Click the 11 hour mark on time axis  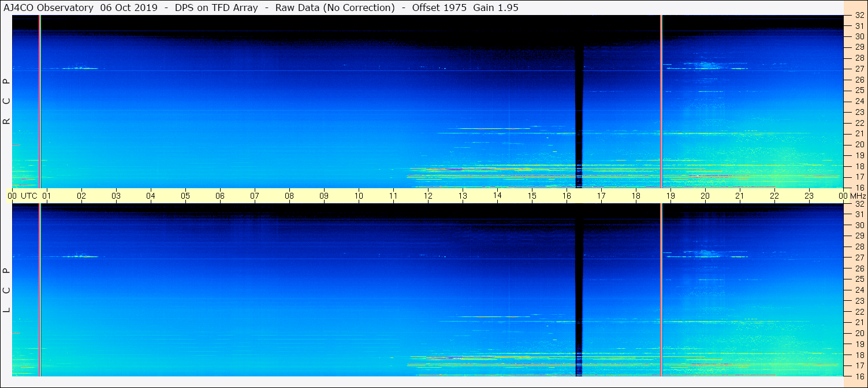[393, 196]
